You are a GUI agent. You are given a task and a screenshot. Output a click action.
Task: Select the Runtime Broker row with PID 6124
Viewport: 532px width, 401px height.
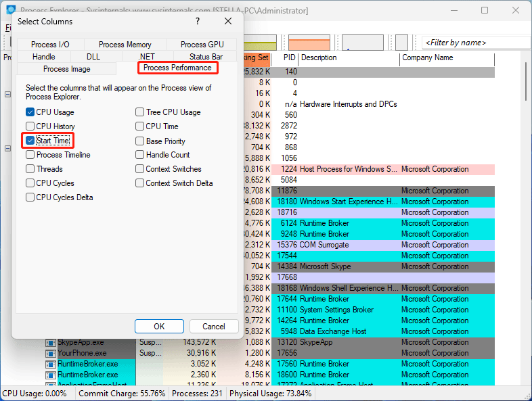(x=369, y=223)
